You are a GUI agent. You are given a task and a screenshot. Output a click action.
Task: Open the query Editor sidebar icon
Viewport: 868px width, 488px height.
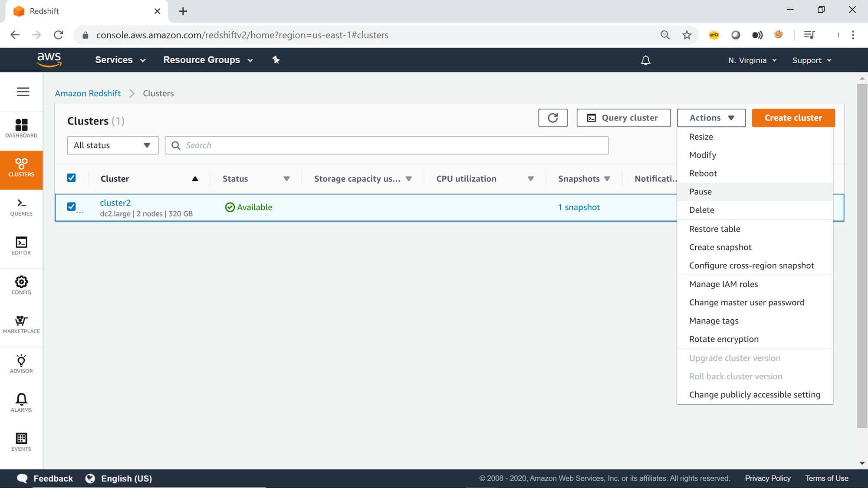[21, 246]
